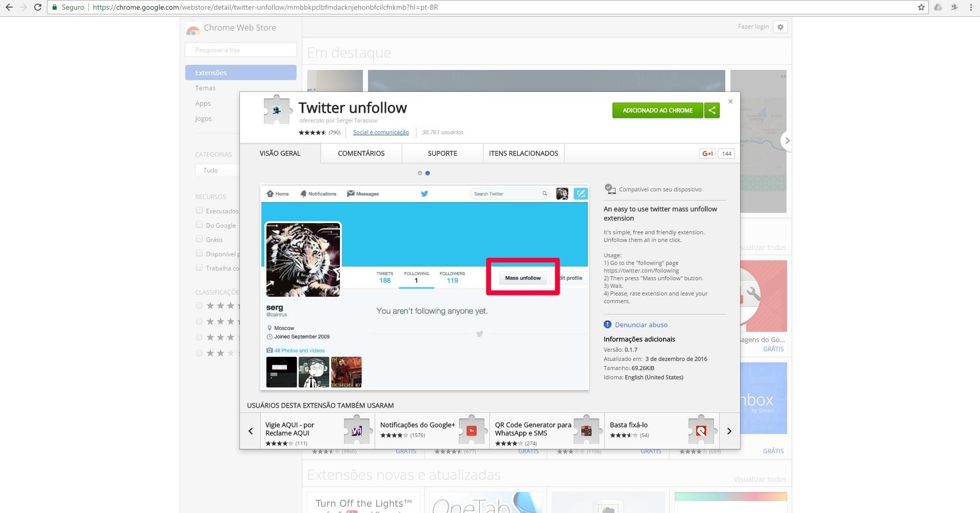
Task: Toggle the Disponível checkbox filter
Action: pos(199,253)
